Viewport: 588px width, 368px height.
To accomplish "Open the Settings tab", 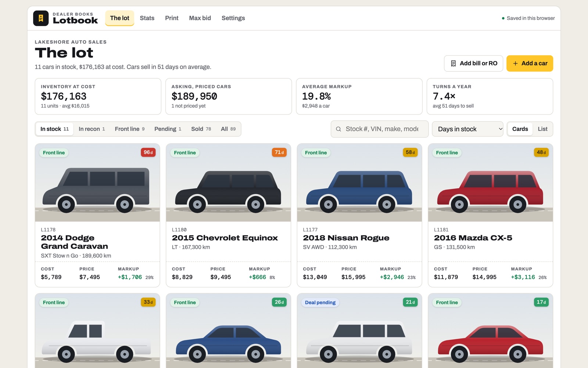I will (x=233, y=18).
